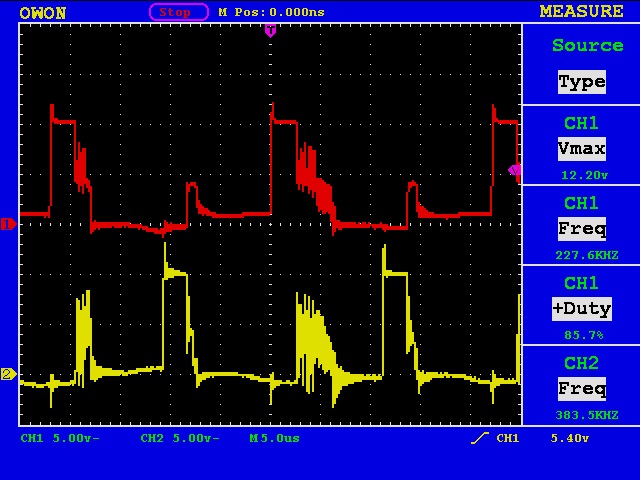640x480 pixels.
Task: Choose the Type menu option
Action: point(582,82)
